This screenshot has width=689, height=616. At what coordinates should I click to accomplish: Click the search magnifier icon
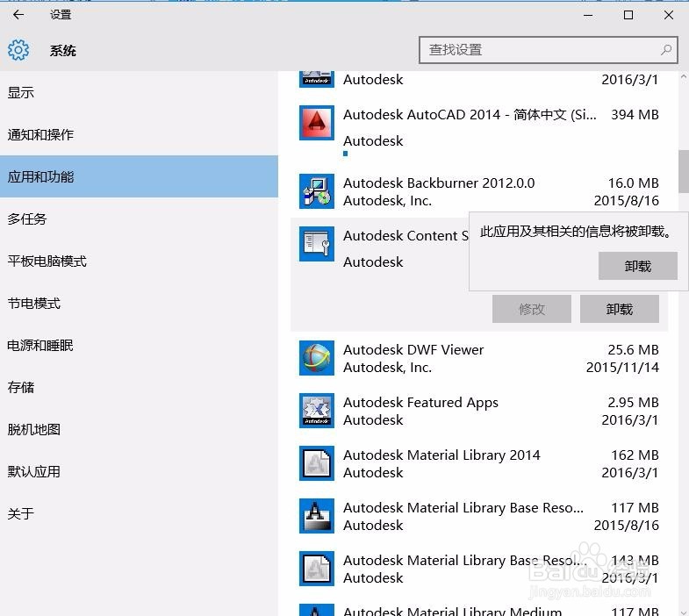(x=665, y=50)
